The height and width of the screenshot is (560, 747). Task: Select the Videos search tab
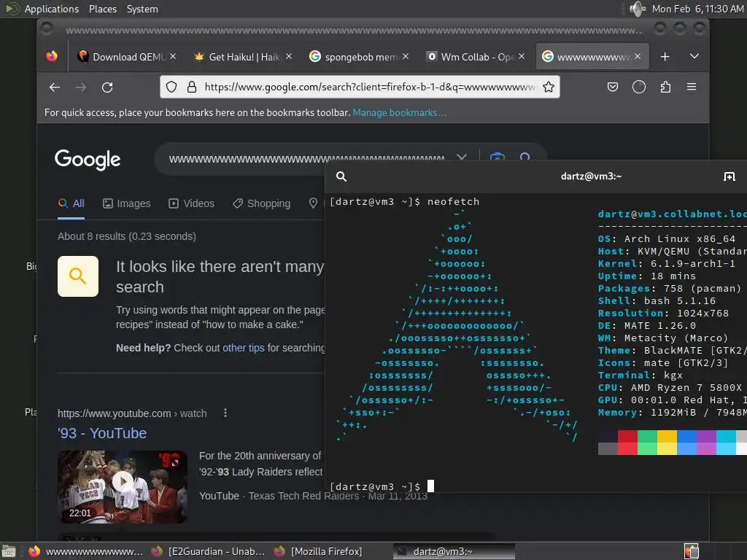pyautogui.click(x=192, y=204)
